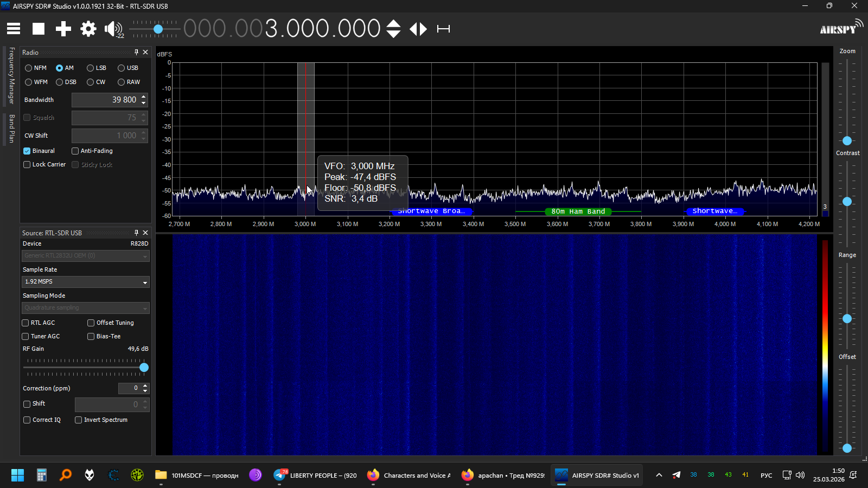
Task: Select the NFM demodulation mode
Action: point(29,68)
